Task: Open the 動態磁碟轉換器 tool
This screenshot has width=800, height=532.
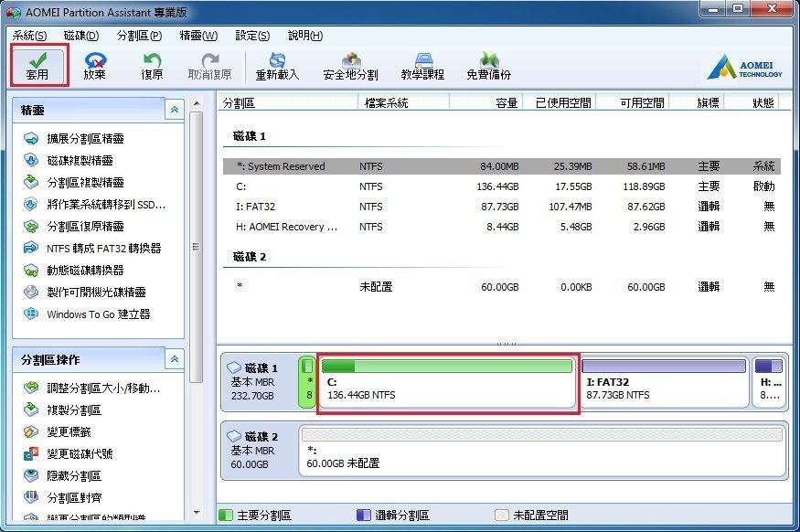Action: [x=74, y=270]
